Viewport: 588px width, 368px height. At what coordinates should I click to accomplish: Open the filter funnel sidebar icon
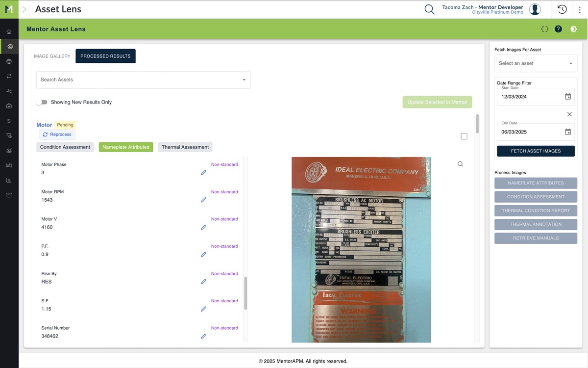(x=9, y=135)
